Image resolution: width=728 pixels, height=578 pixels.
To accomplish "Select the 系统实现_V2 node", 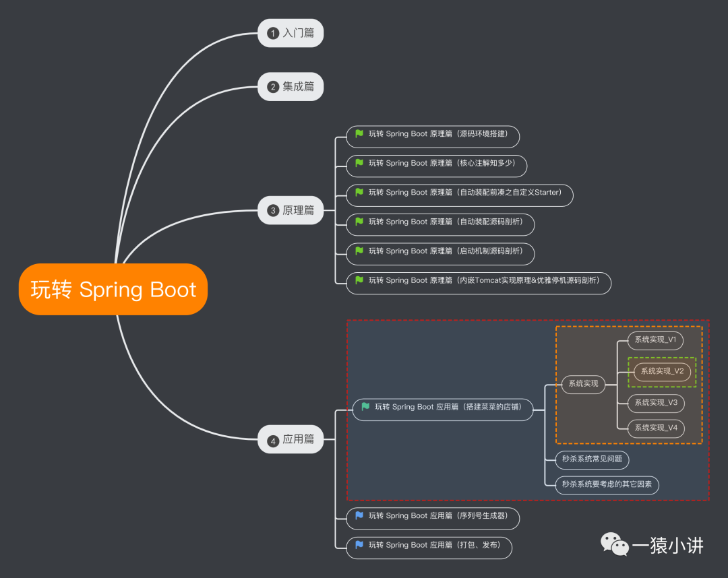I will point(662,372).
